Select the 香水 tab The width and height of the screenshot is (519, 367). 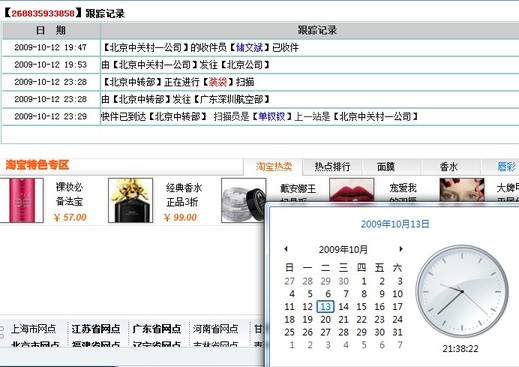tap(448, 166)
